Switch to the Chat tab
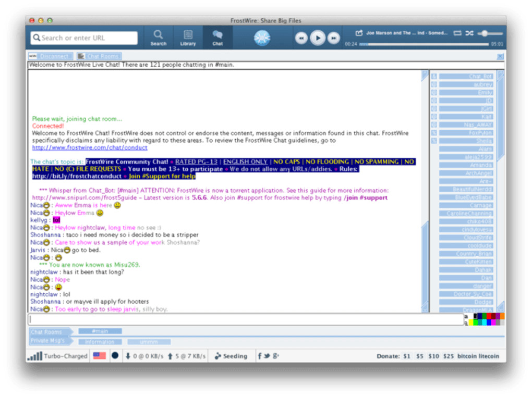 pyautogui.click(x=217, y=38)
